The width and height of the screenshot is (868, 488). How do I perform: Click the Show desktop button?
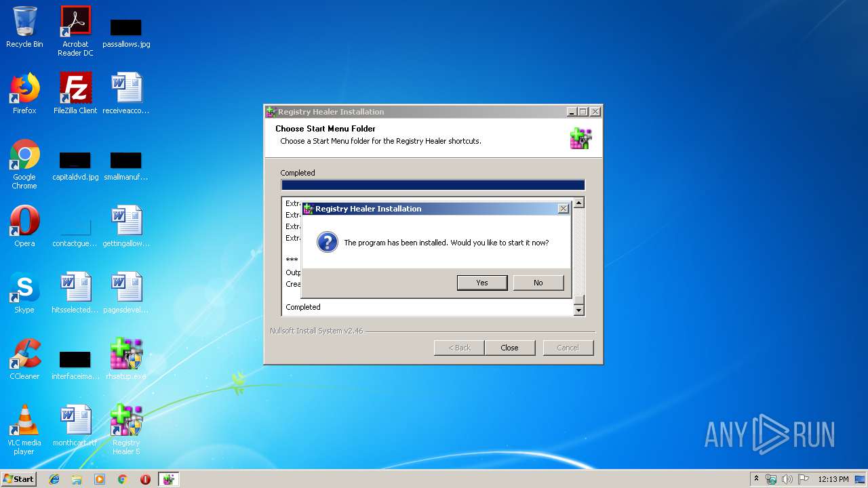[861, 479]
